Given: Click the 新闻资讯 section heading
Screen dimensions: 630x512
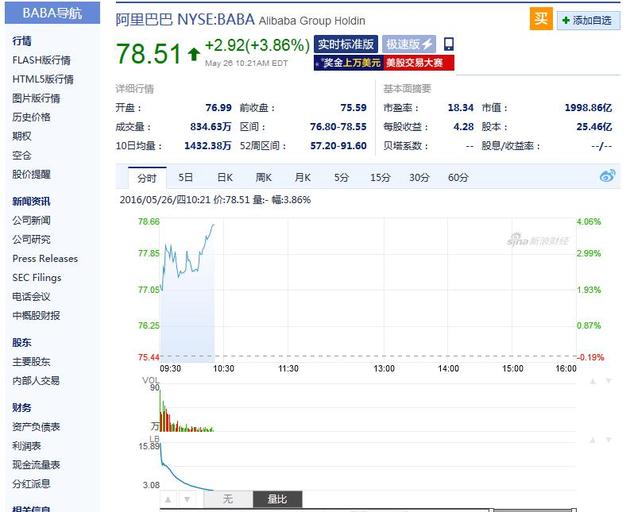Looking at the screenshot, I should coord(31,201).
